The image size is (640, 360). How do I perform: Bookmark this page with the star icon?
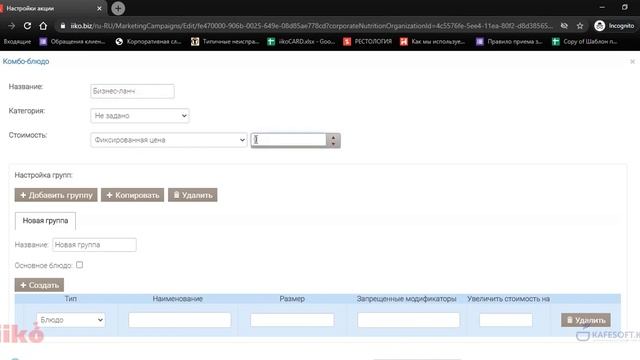coord(580,26)
